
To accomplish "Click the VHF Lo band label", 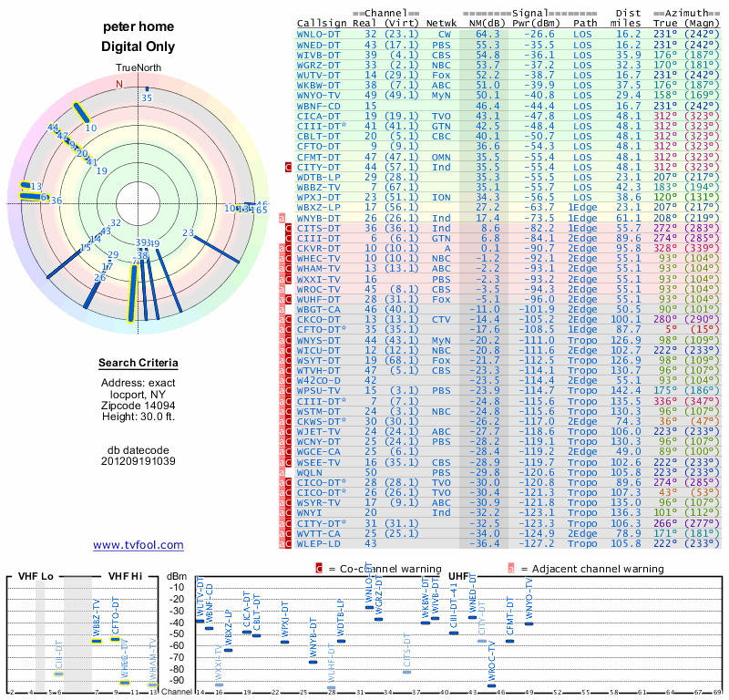I will [36, 576].
